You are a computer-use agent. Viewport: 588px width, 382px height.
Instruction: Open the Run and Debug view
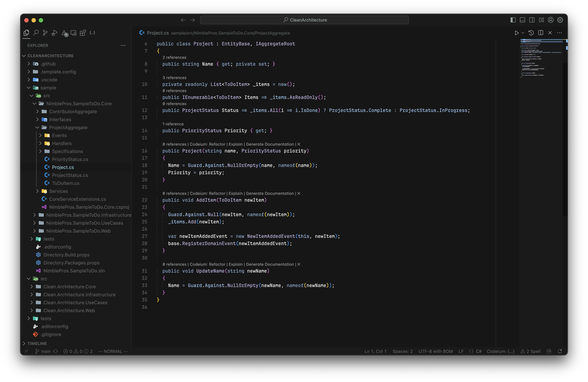pyautogui.click(x=55, y=33)
